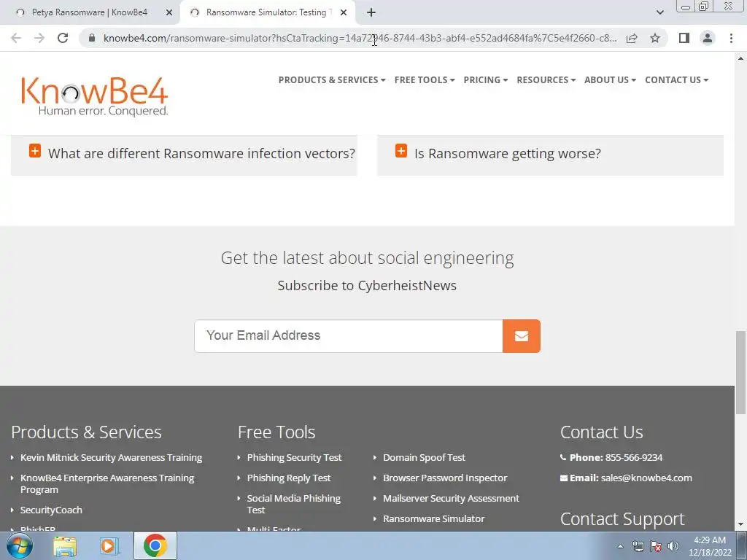Screen dimensions: 747x560
Task: Open the Domain Spoof Test link
Action: click(x=424, y=458)
